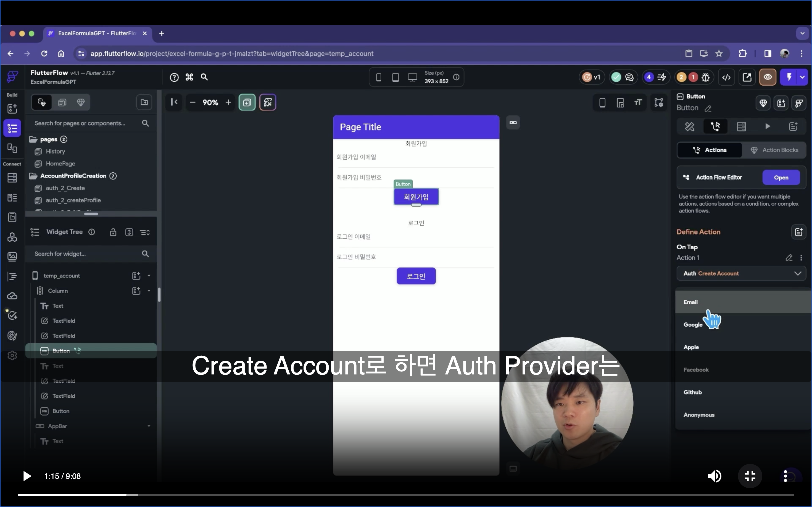Switch to the Action Blocks tab
This screenshot has height=507, width=812.
click(x=774, y=150)
